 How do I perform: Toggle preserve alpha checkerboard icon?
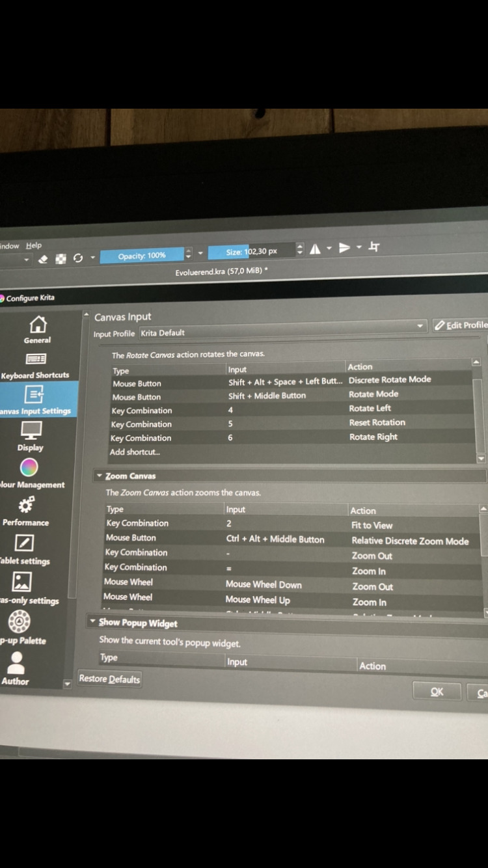click(61, 258)
